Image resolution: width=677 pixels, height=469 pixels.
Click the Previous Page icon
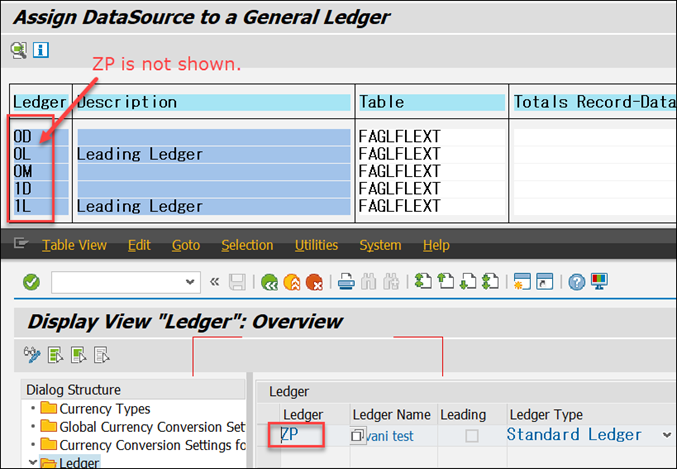pos(446,282)
